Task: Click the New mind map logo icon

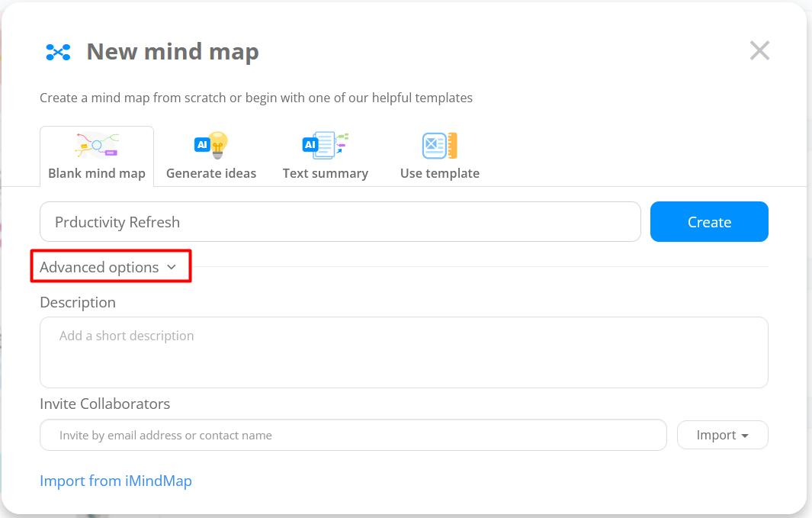Action: click(58, 52)
